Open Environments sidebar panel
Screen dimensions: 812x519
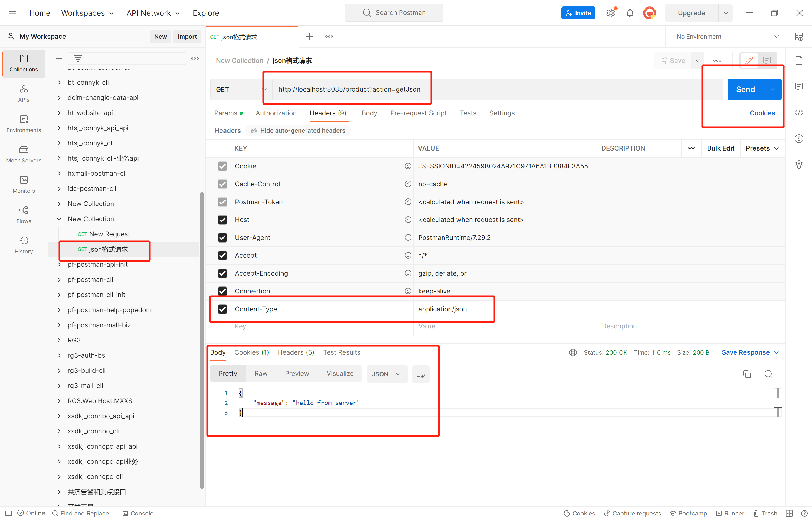(x=24, y=124)
